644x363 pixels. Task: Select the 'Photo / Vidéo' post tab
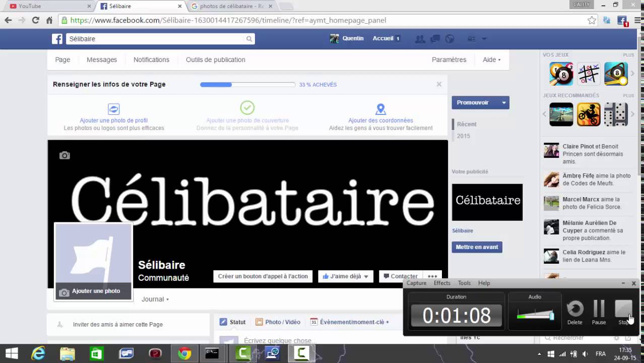(x=278, y=322)
